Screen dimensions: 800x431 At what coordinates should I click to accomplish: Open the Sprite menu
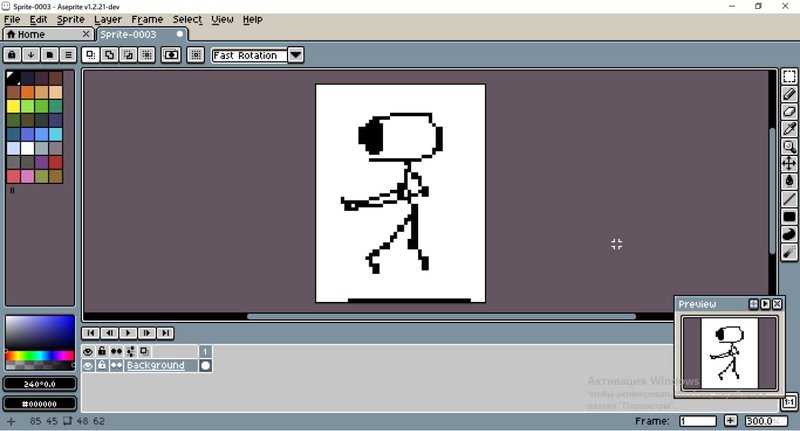70,19
